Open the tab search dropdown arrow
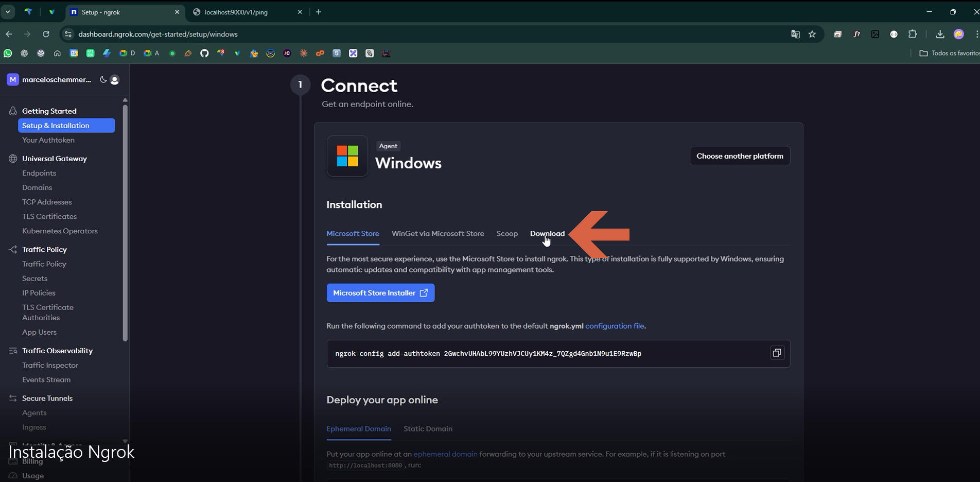This screenshot has height=482, width=980. [8, 12]
